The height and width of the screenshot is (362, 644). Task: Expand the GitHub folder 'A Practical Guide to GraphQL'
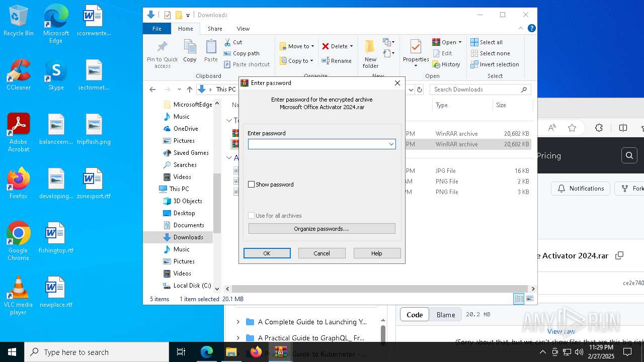coord(238,338)
